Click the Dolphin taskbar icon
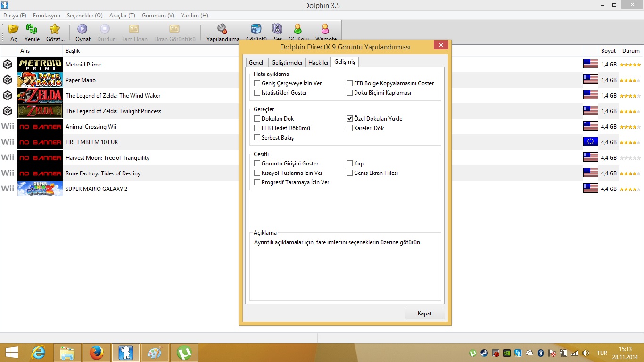This screenshot has height=362, width=644. click(126, 353)
